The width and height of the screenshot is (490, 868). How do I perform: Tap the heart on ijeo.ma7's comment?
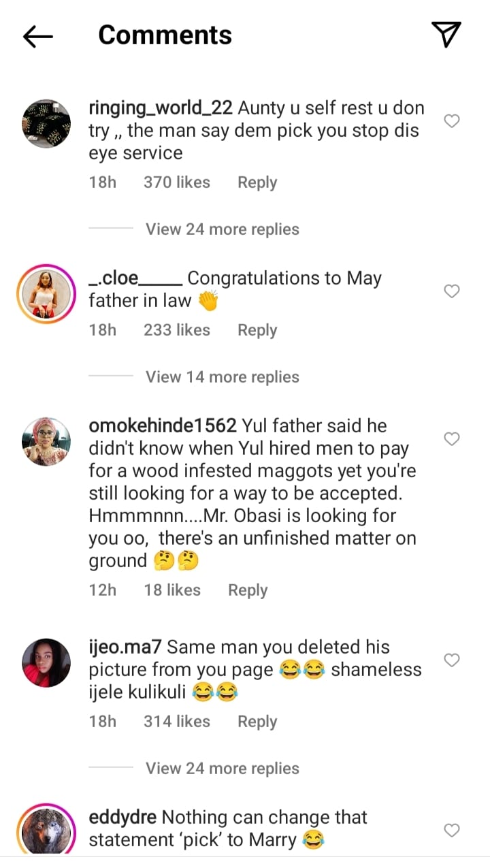click(452, 660)
